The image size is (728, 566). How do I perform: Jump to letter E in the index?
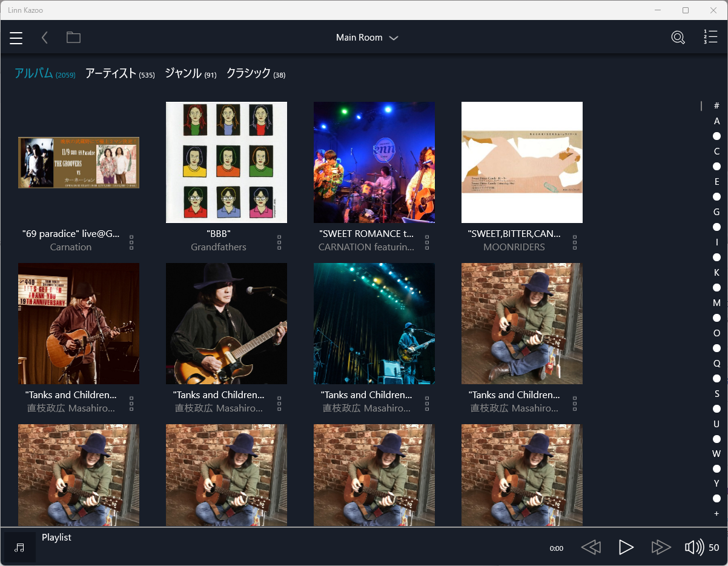click(x=716, y=182)
